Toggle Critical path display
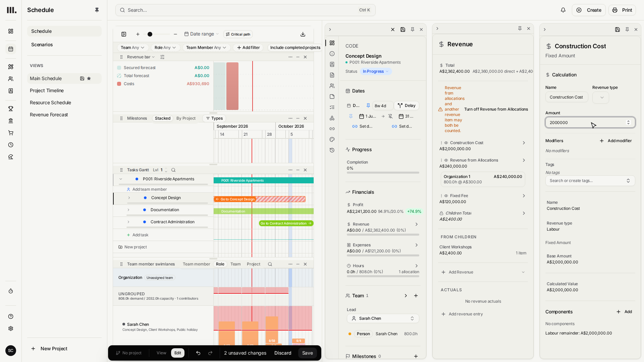 pos(238,34)
